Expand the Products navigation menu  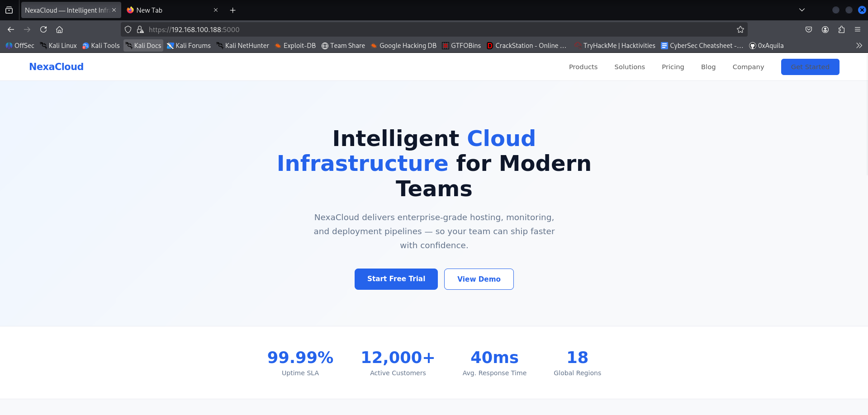click(x=583, y=66)
